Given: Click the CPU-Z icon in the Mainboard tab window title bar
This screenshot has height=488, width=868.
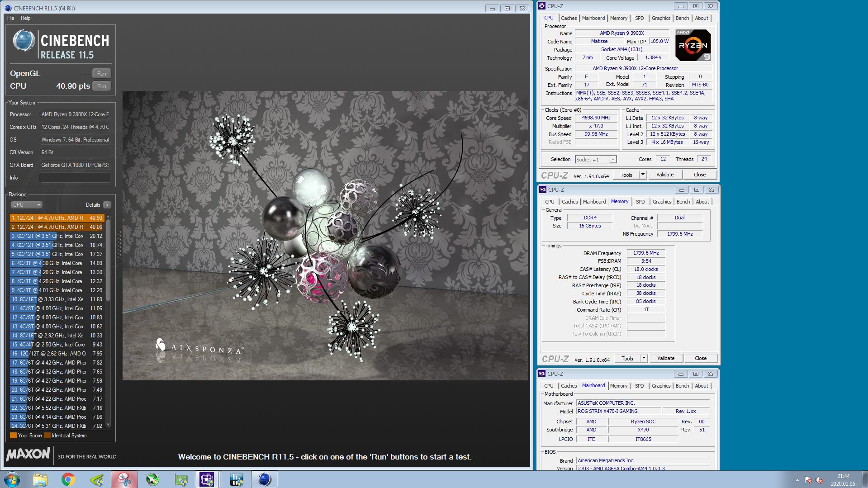Looking at the screenshot, I should click(542, 374).
